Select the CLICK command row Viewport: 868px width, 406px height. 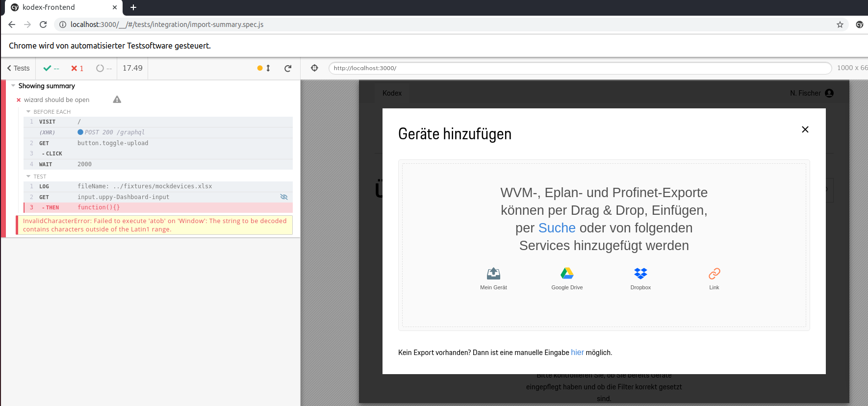pos(158,153)
